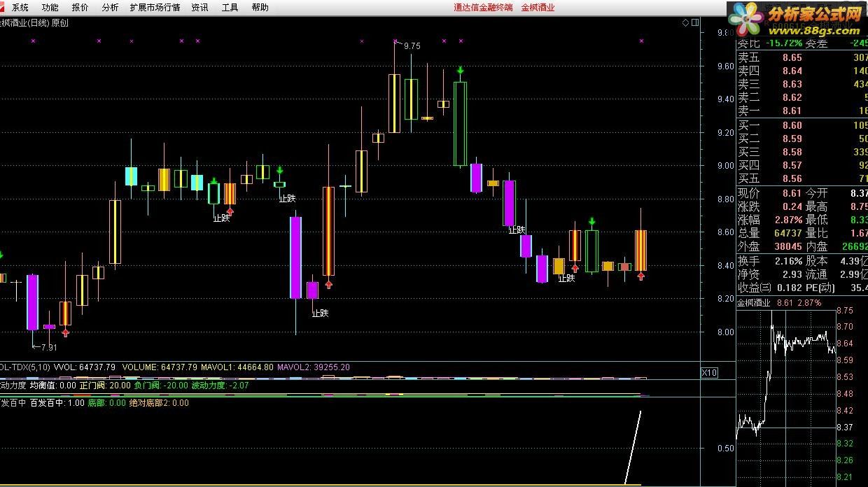Screen dimensions: 868x487
Task: Click the 最高 high price field
Action: [x=836, y=207]
